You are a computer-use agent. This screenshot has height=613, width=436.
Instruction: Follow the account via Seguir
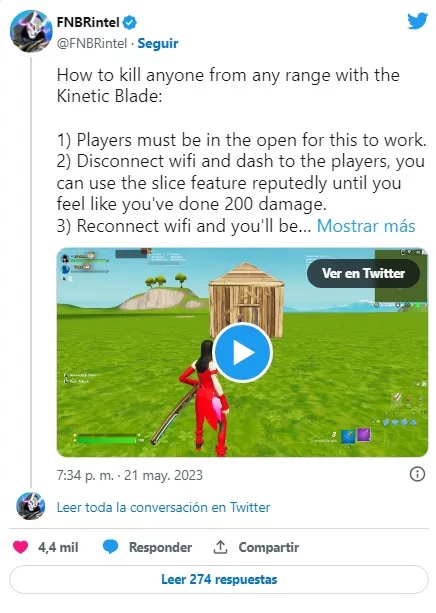(x=158, y=43)
